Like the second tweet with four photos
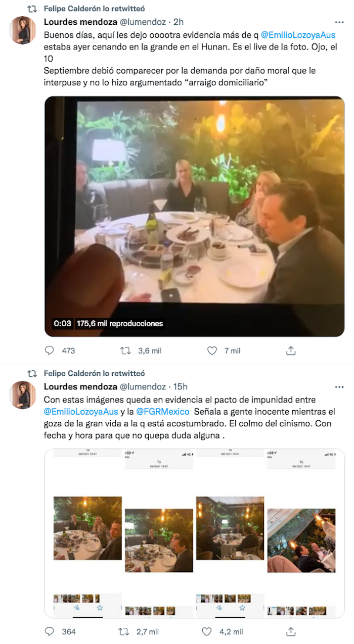Viewport: 354px width, 644px height. click(206, 631)
